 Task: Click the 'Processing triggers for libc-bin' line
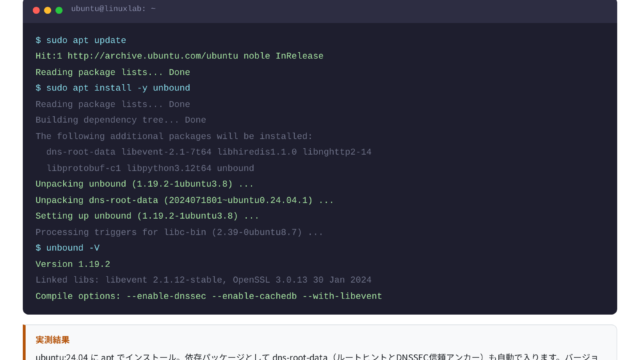pos(179,232)
